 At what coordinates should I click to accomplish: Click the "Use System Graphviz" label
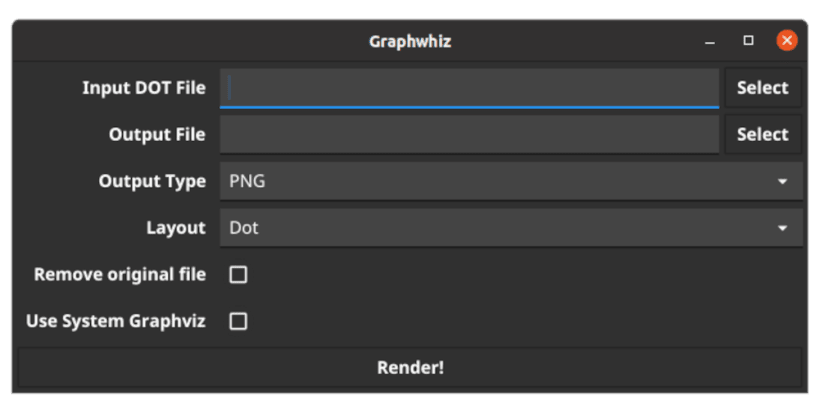116,321
